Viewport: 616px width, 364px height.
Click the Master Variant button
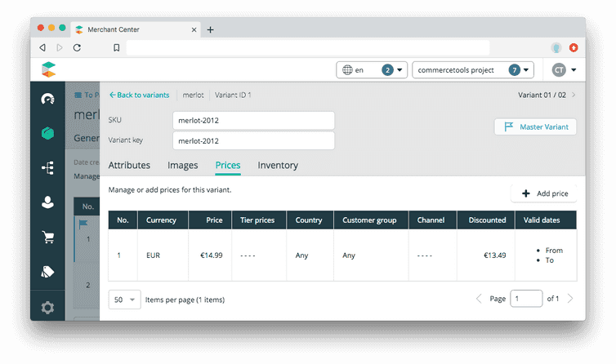click(536, 127)
